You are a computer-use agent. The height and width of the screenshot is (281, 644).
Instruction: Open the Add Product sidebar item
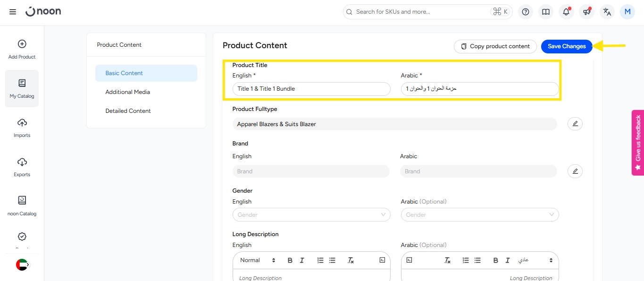pos(22,49)
